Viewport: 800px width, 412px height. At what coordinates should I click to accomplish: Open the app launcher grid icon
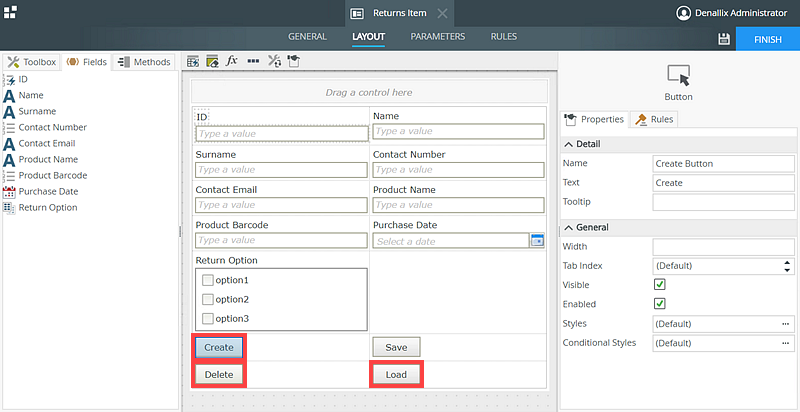click(x=10, y=11)
